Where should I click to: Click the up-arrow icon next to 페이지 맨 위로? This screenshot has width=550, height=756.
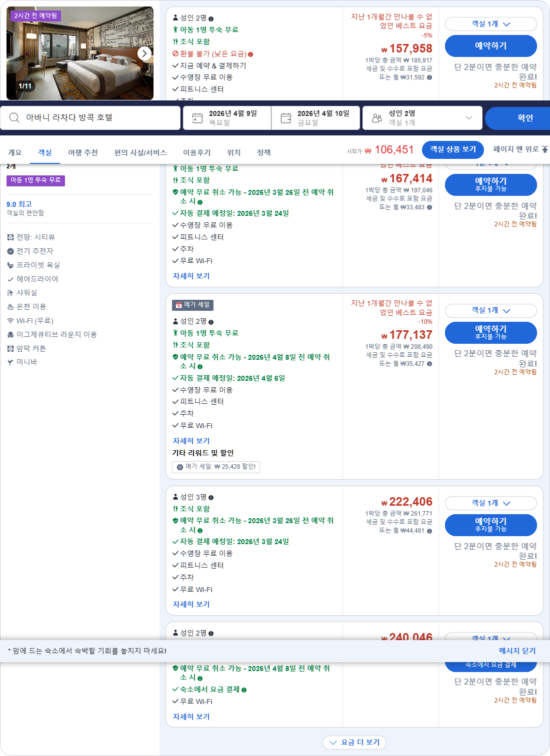545,149
